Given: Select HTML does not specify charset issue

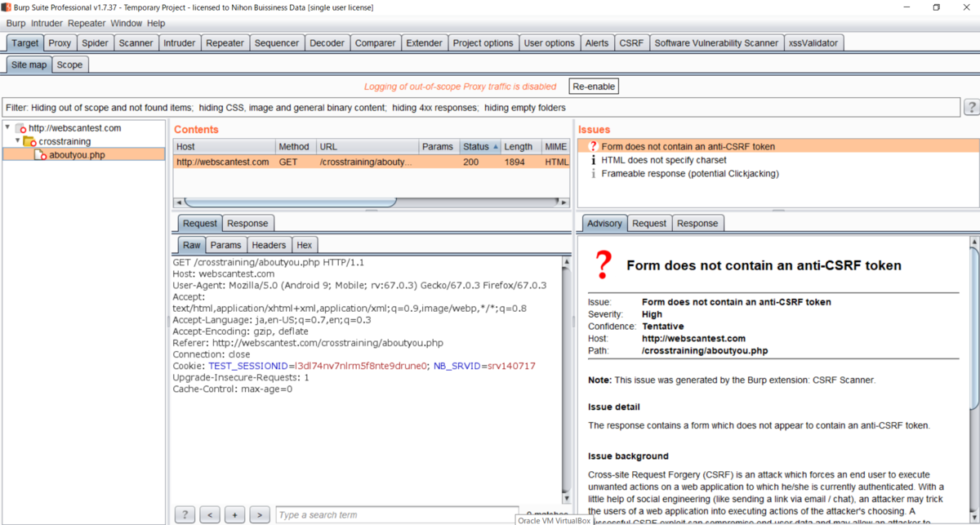Looking at the screenshot, I should click(x=663, y=160).
